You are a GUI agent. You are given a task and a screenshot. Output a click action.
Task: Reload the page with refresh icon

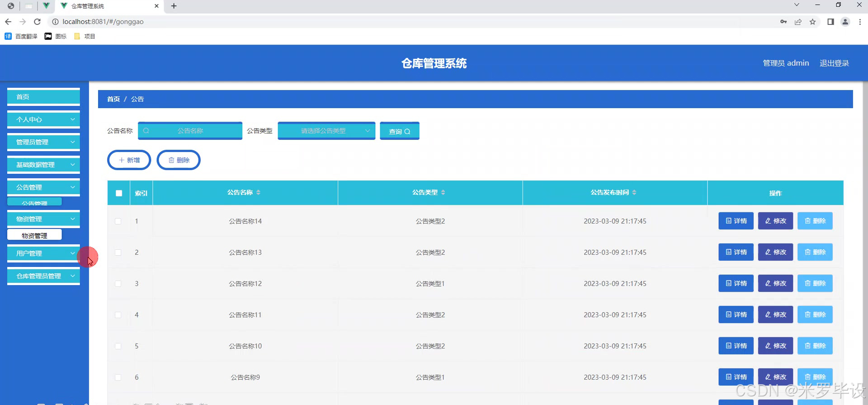38,22
